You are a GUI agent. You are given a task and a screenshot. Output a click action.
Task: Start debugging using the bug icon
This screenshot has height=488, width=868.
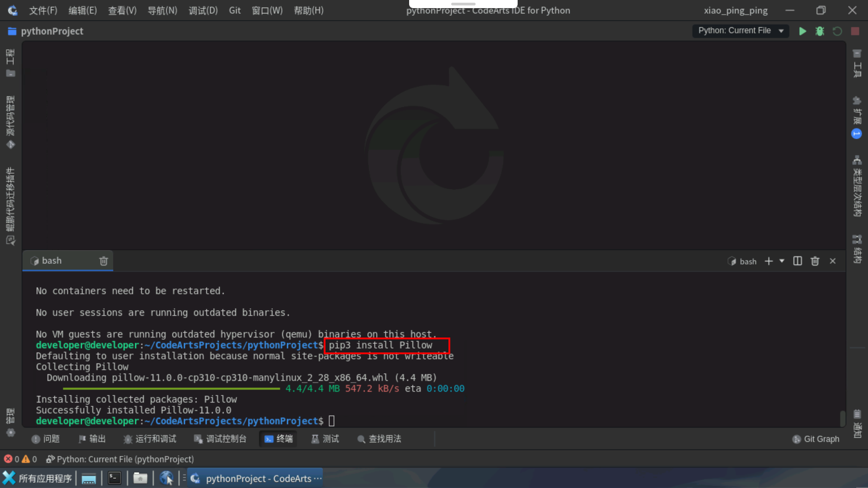[x=820, y=31]
